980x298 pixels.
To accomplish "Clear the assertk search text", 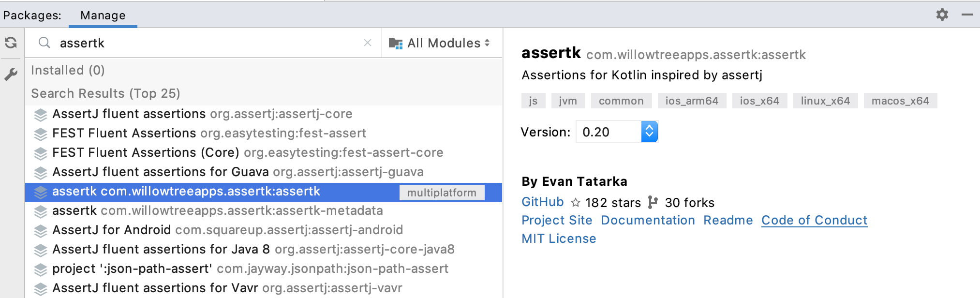I will click(368, 43).
